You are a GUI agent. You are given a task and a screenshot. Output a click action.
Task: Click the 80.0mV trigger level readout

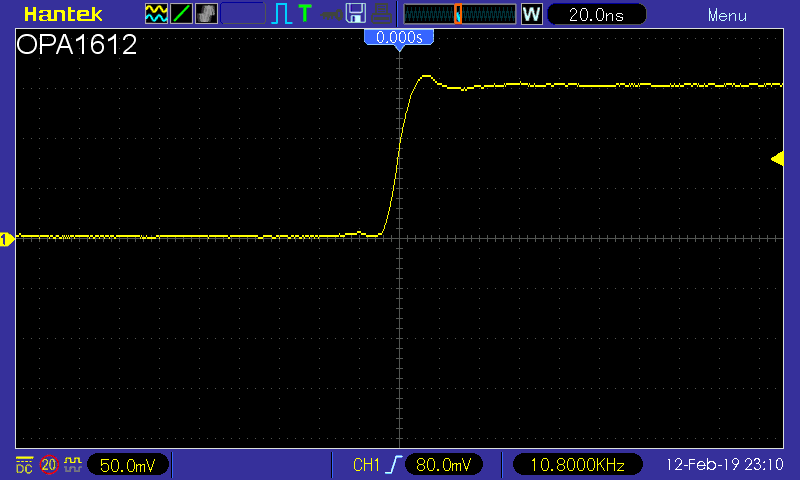443,465
